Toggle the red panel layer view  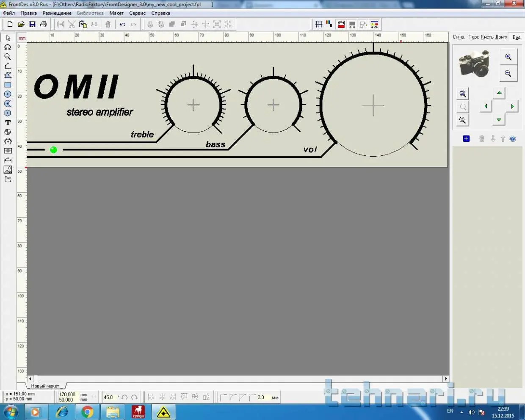pyautogui.click(x=341, y=24)
